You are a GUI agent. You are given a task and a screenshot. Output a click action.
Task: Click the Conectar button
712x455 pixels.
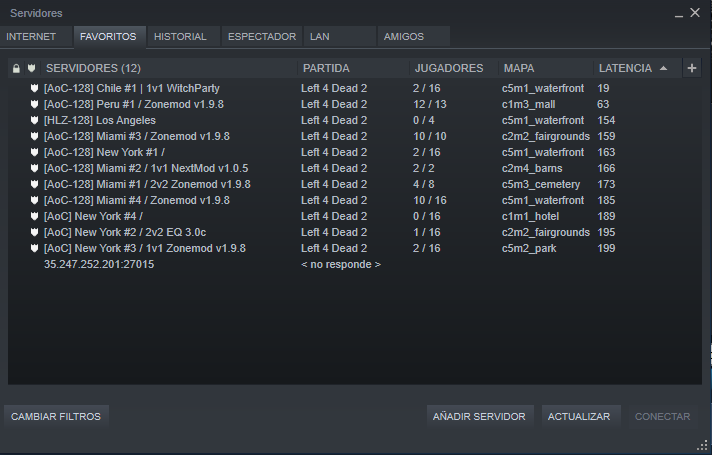point(663,416)
